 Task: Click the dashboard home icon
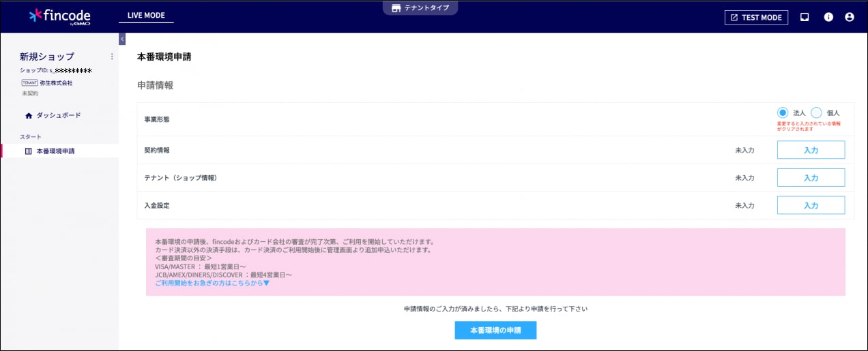(29, 116)
